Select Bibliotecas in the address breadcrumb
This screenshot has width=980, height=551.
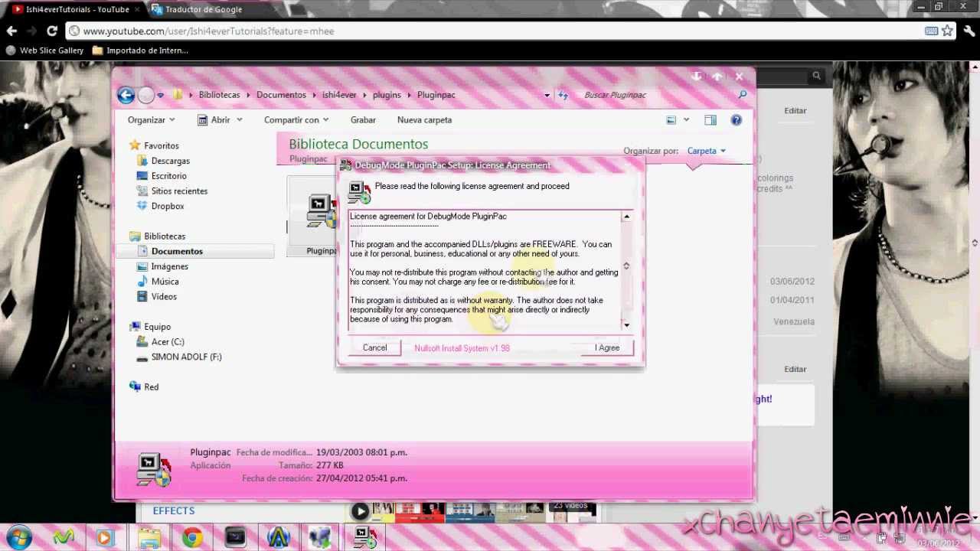(219, 95)
